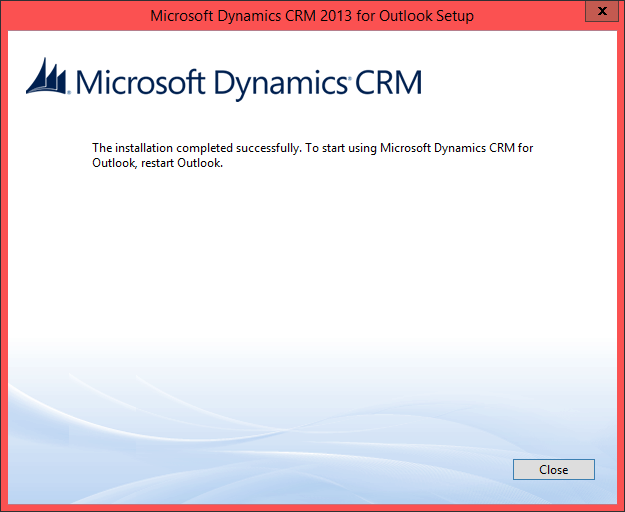Click "Setup" at the end of the window title
Image resolution: width=625 pixels, height=512 pixels.
pyautogui.click(x=454, y=16)
